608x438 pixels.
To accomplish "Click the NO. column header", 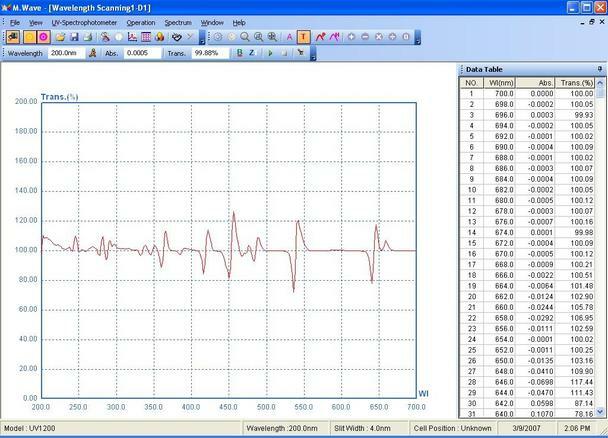I will (472, 83).
